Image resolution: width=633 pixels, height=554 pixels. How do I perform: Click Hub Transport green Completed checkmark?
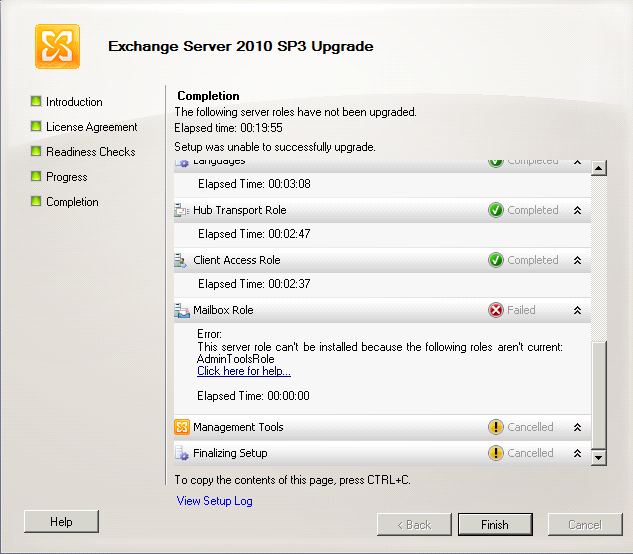point(496,210)
